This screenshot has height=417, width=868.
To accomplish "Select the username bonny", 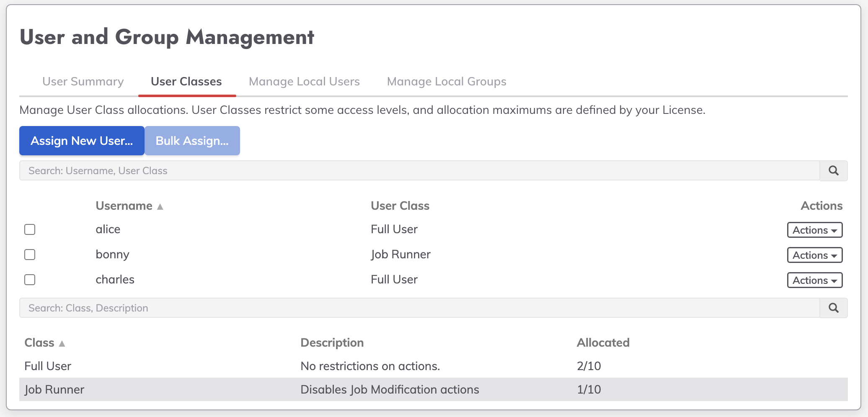I will point(113,255).
